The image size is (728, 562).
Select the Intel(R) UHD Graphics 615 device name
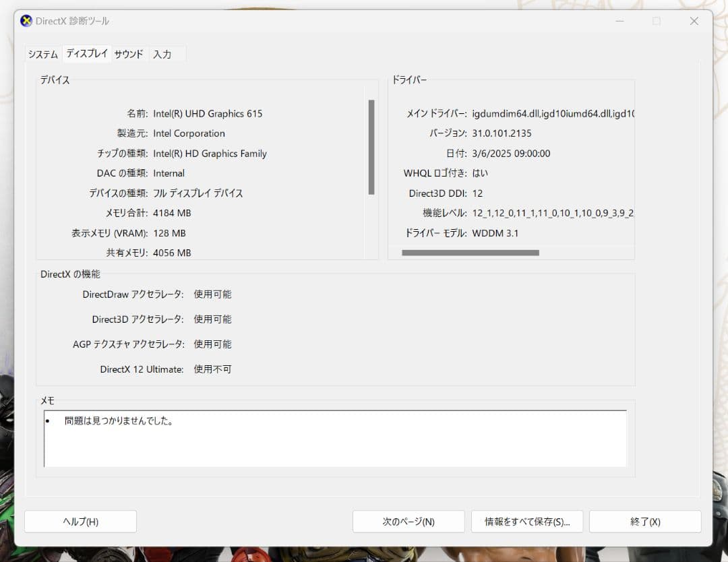[208, 113]
